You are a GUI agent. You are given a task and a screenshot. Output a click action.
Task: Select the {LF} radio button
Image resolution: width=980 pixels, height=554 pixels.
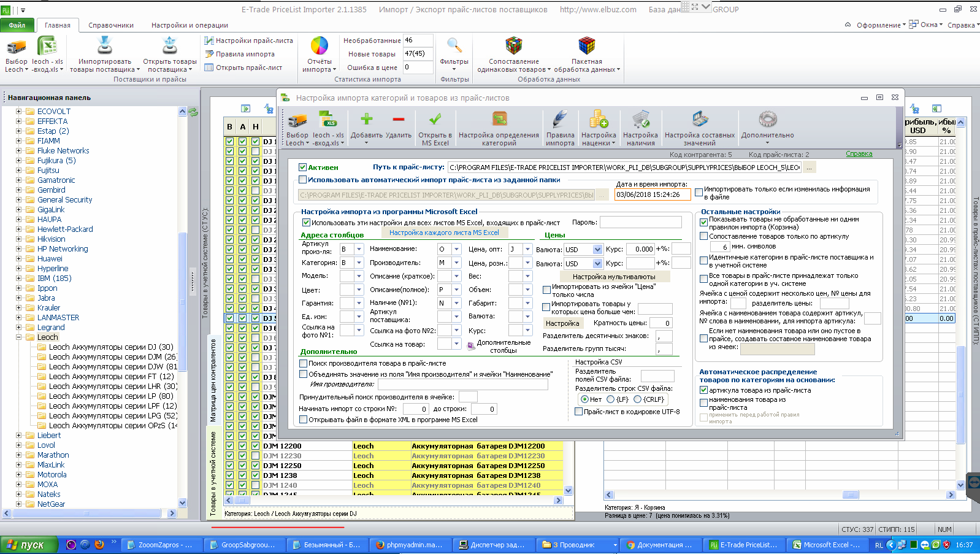click(x=610, y=399)
